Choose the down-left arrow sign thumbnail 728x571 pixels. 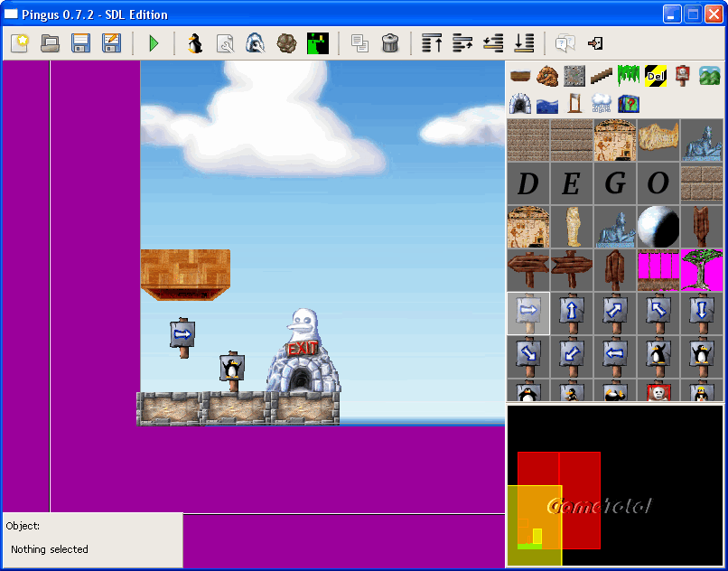point(571,356)
